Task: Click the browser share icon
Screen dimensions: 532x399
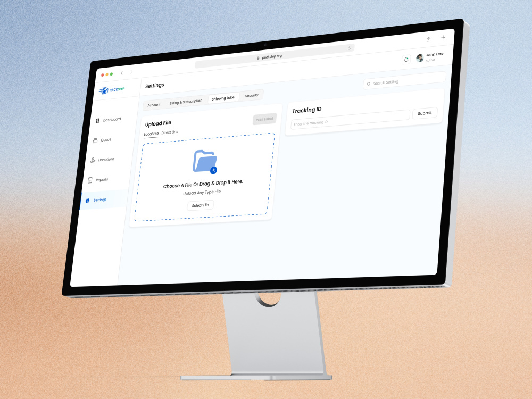Action: coord(428,39)
